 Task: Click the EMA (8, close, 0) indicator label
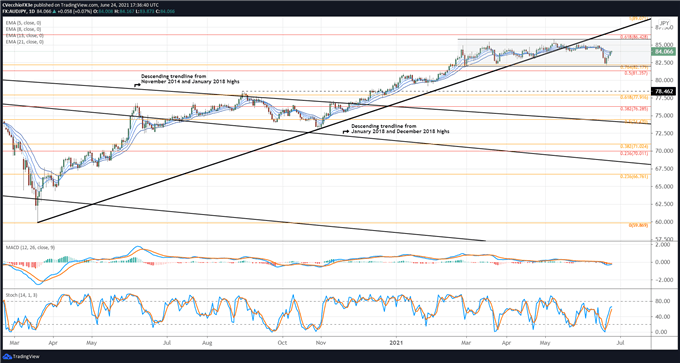pos(22,28)
